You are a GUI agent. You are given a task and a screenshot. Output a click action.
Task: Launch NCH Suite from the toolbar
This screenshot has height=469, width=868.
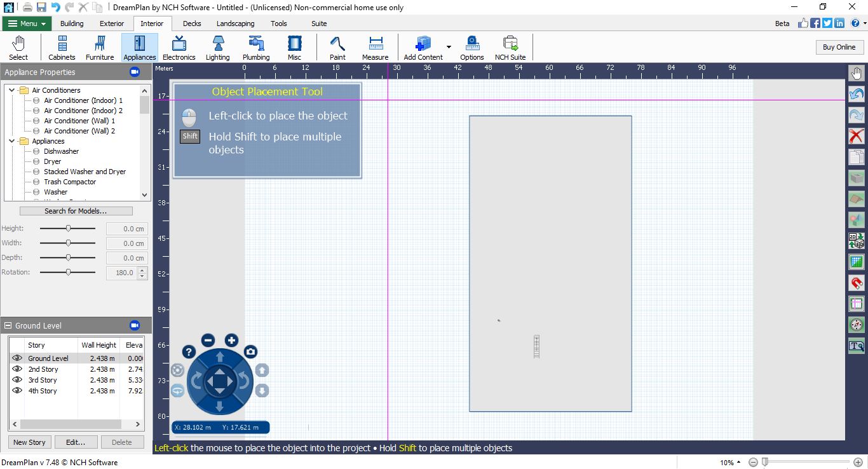[x=510, y=48]
